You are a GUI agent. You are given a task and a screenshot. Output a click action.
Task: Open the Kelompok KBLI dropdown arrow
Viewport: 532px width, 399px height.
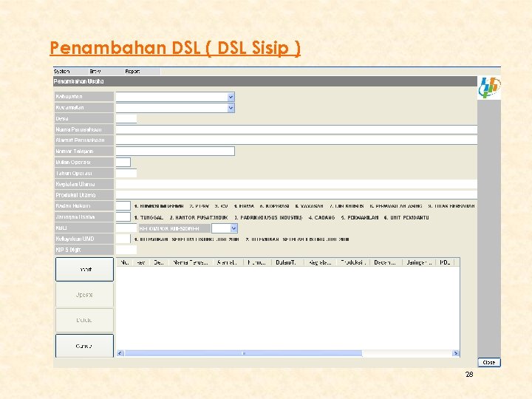click(x=233, y=228)
